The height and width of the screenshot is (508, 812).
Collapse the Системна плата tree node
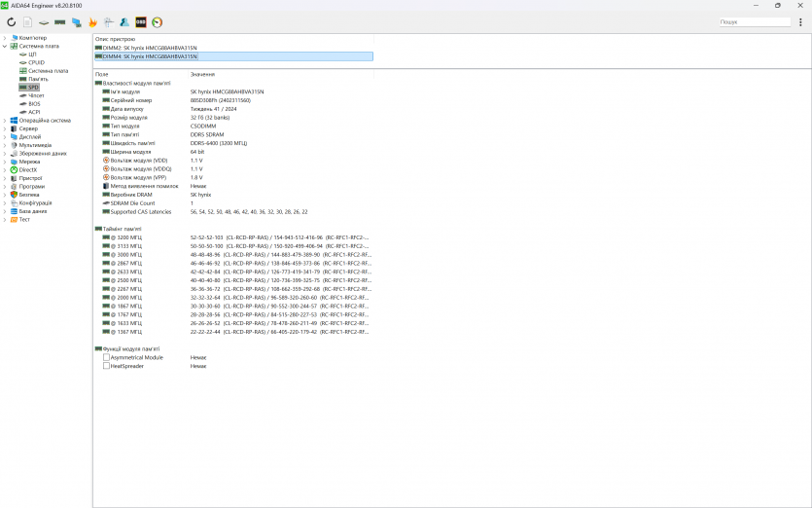pos(5,46)
